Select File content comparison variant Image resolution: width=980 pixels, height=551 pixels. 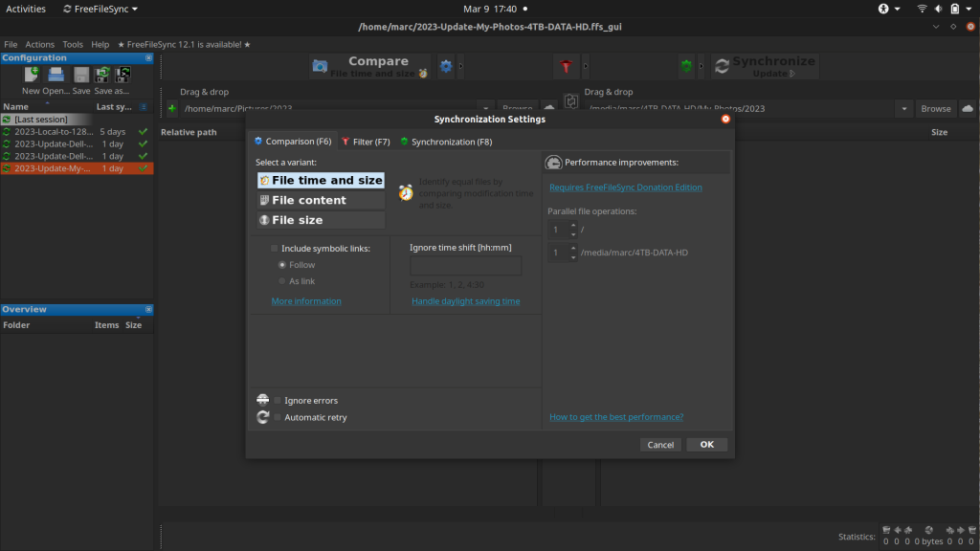[322, 200]
